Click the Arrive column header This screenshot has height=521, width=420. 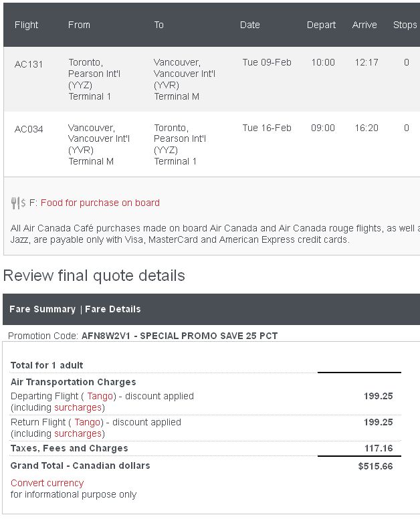coord(364,25)
